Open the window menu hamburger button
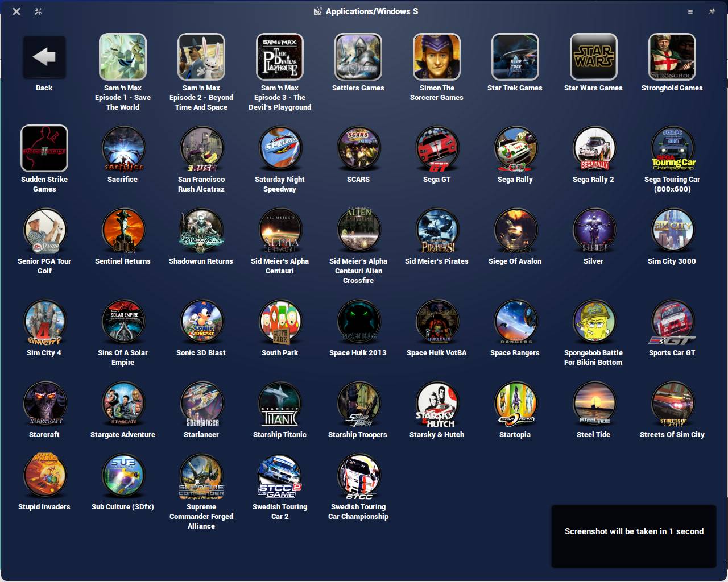Viewport: 728px width, 582px height. pos(690,11)
